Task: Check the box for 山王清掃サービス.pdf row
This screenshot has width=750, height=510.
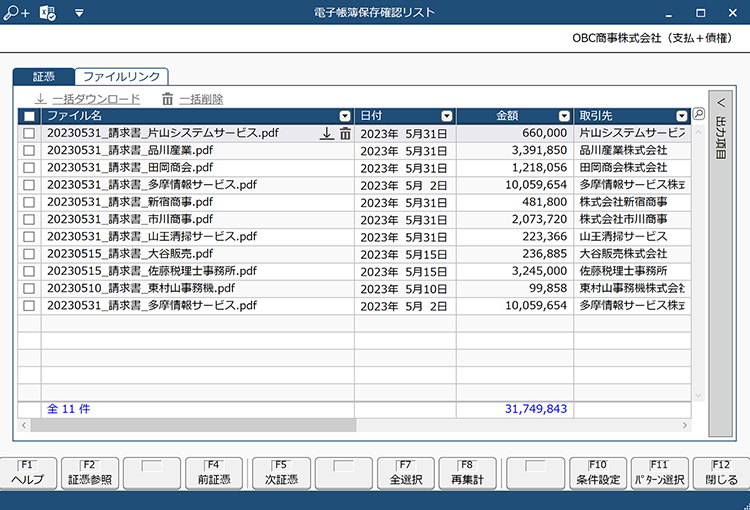Action: click(x=29, y=237)
